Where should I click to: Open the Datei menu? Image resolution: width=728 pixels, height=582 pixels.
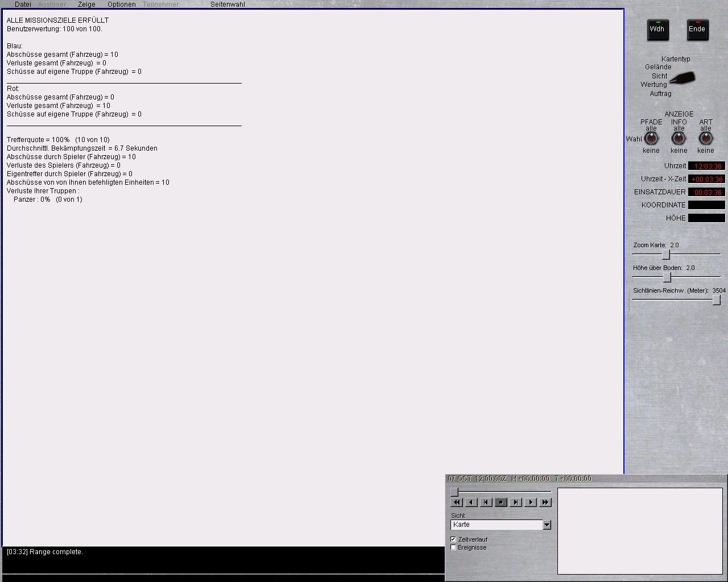click(23, 5)
